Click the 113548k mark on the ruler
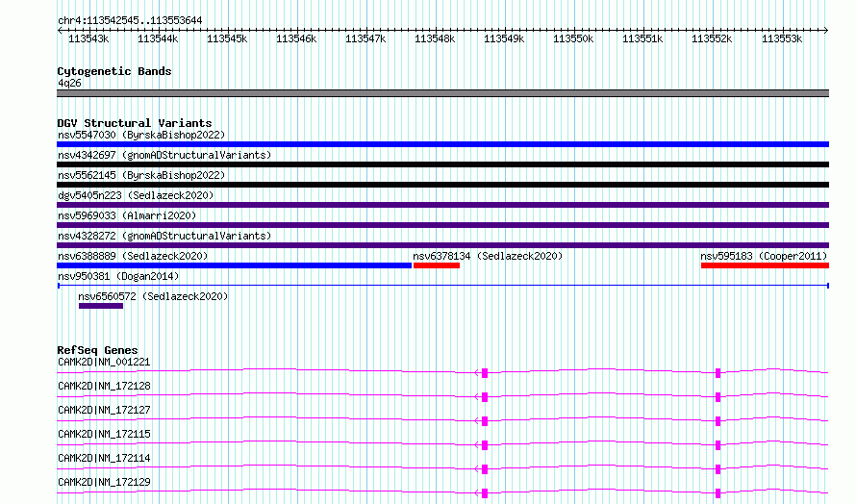 click(x=435, y=38)
